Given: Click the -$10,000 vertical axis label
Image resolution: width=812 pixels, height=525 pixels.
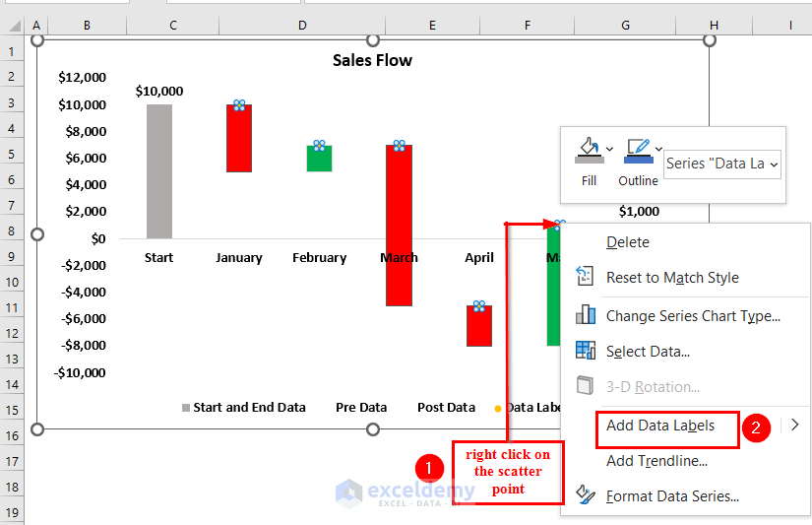Looking at the screenshot, I should click(x=80, y=372).
